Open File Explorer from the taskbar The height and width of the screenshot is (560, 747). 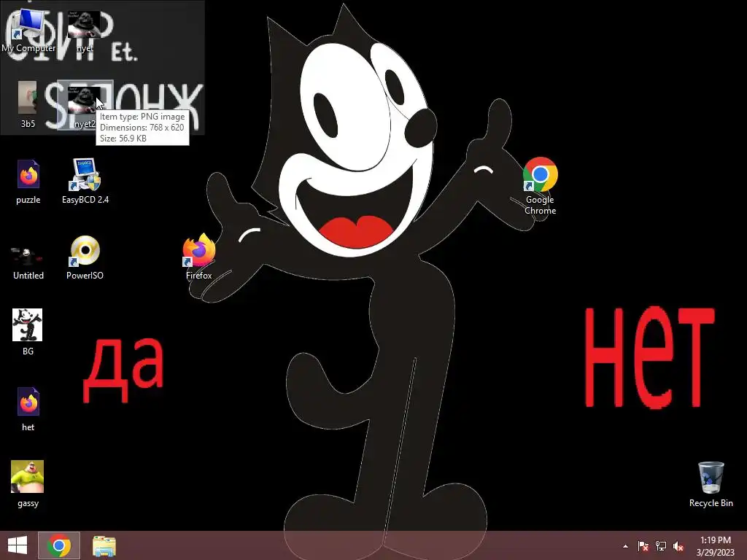coord(104,545)
